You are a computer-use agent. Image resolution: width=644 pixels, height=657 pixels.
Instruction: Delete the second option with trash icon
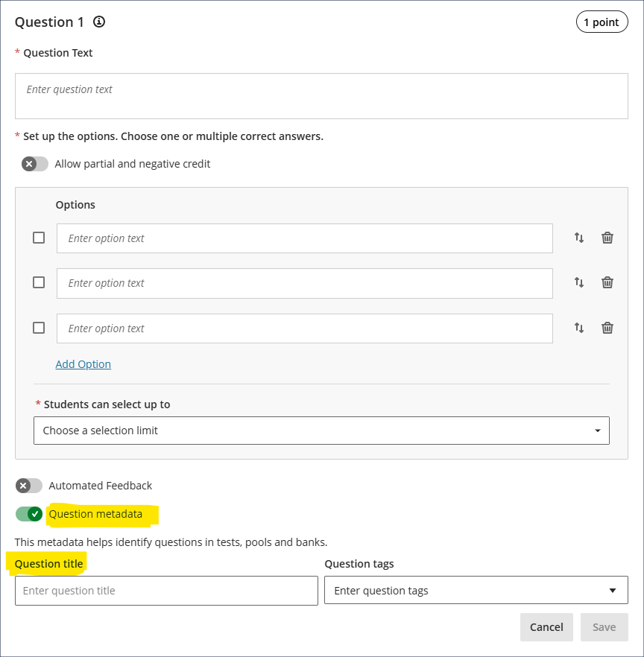coord(607,282)
